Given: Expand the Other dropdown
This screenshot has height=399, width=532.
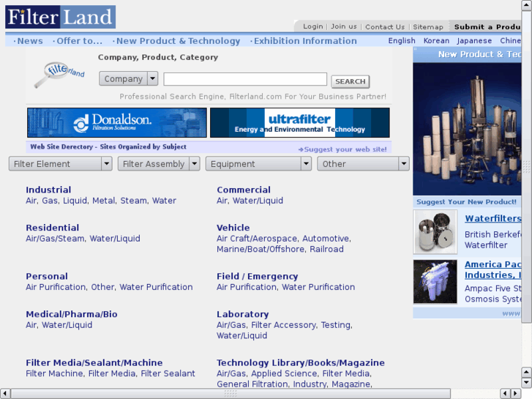Looking at the screenshot, I should pos(363,164).
